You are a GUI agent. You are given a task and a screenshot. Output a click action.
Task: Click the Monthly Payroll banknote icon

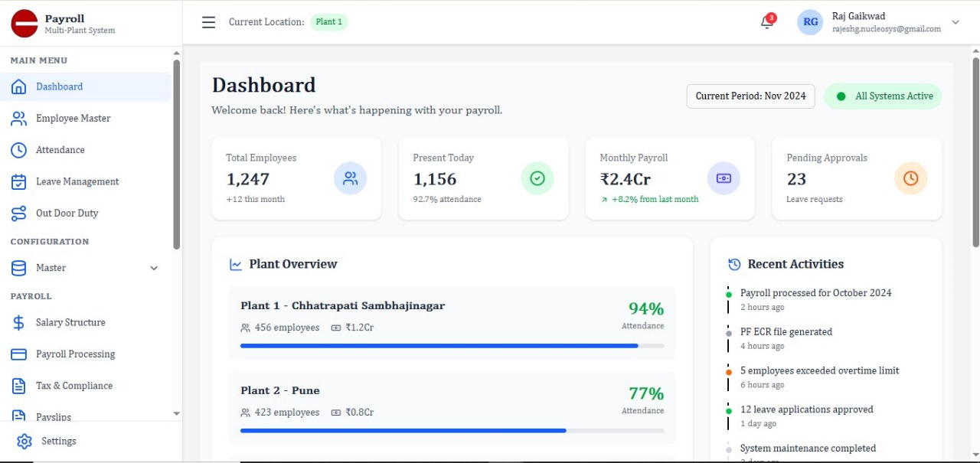pos(724,178)
